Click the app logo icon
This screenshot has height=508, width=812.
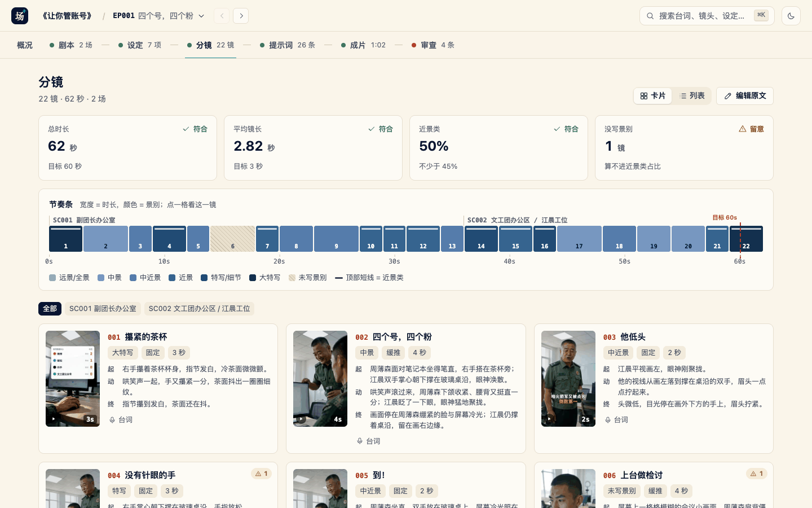coord(20,16)
